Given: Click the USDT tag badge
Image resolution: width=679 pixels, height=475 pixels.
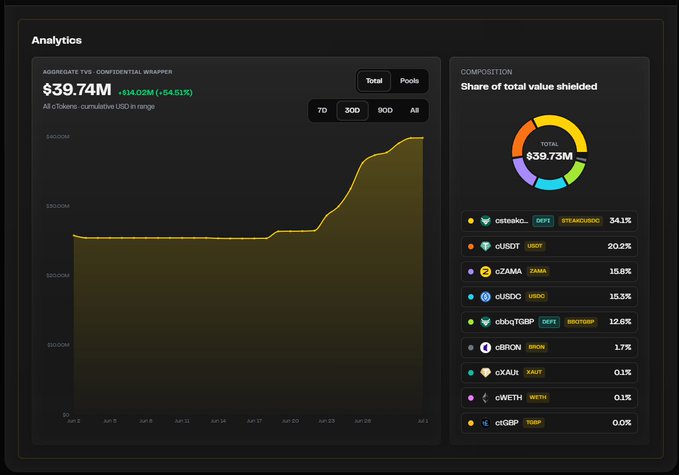Looking at the screenshot, I should pyautogui.click(x=535, y=246).
